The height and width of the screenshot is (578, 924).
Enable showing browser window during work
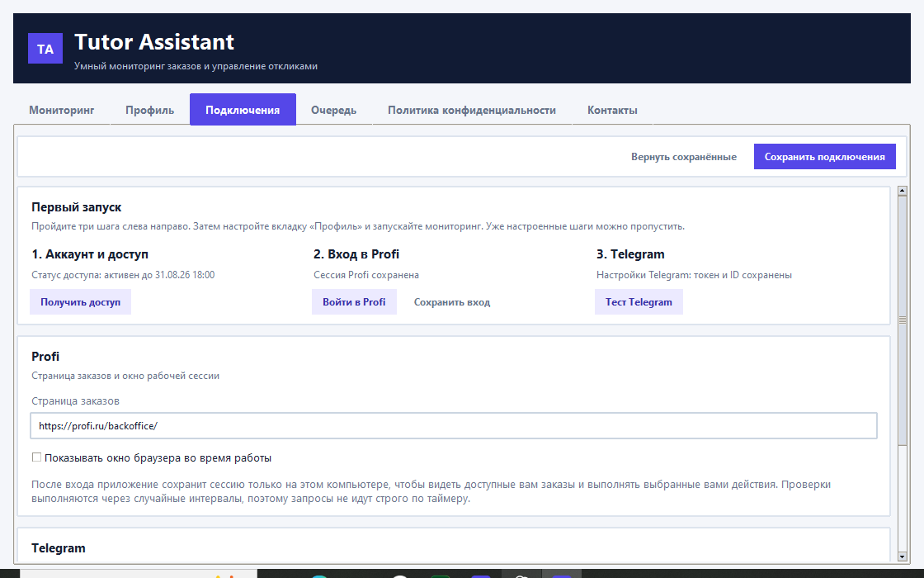[x=36, y=457]
